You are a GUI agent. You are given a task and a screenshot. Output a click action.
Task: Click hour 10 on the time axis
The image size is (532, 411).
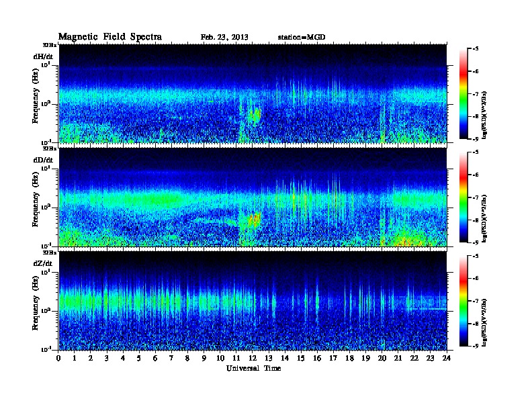(220, 358)
